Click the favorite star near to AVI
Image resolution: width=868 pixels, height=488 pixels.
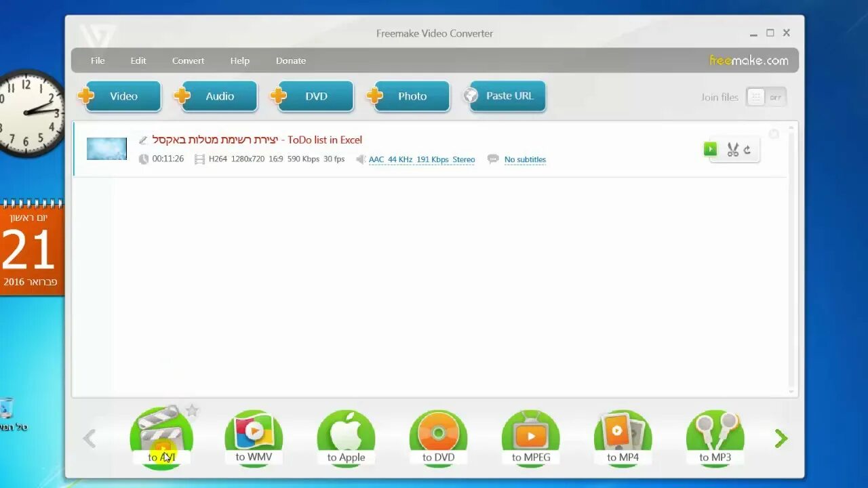(x=192, y=410)
